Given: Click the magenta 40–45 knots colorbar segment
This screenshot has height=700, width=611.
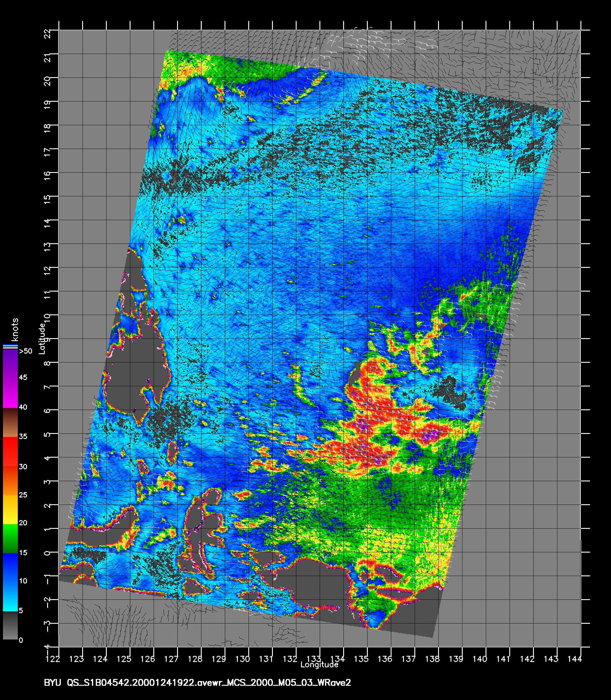Looking at the screenshot, I should pos(10,392).
